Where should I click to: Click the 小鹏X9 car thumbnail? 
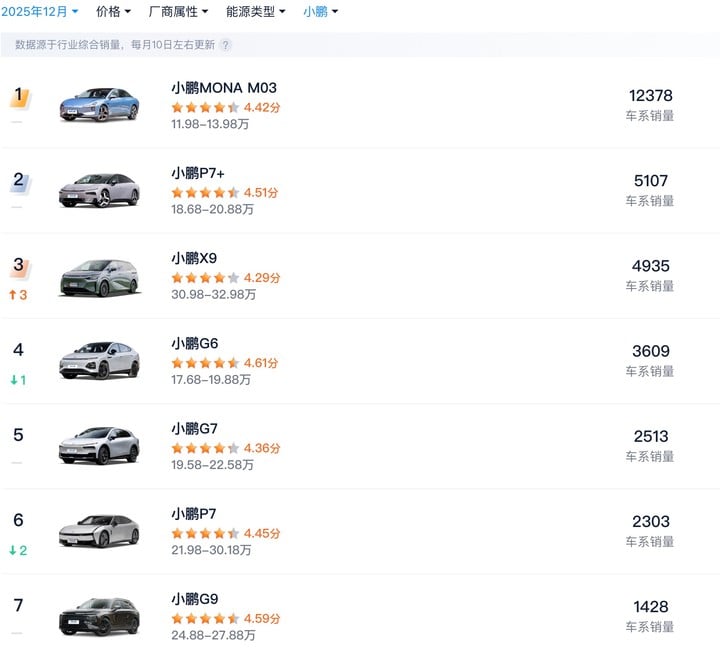(x=99, y=277)
